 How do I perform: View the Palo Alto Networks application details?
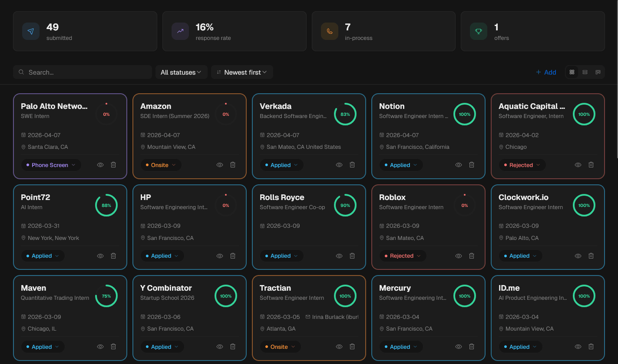tap(100, 165)
